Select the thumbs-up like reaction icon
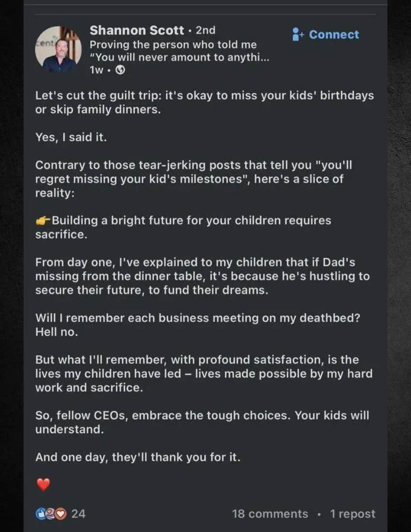This screenshot has height=532, width=411. click(41, 513)
